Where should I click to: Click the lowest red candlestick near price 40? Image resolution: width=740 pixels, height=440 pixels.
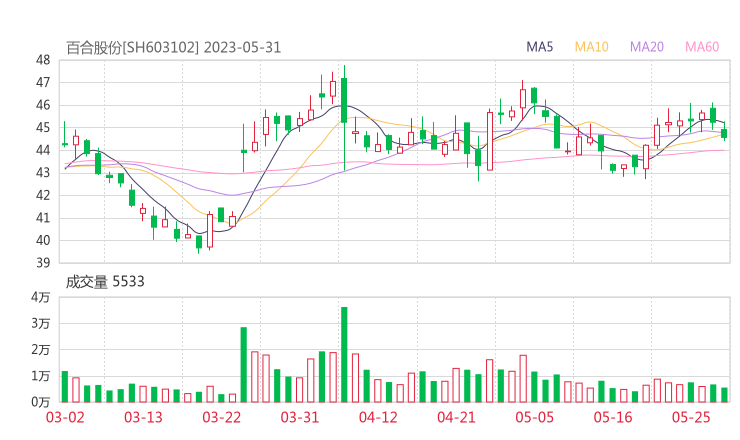pos(210,230)
